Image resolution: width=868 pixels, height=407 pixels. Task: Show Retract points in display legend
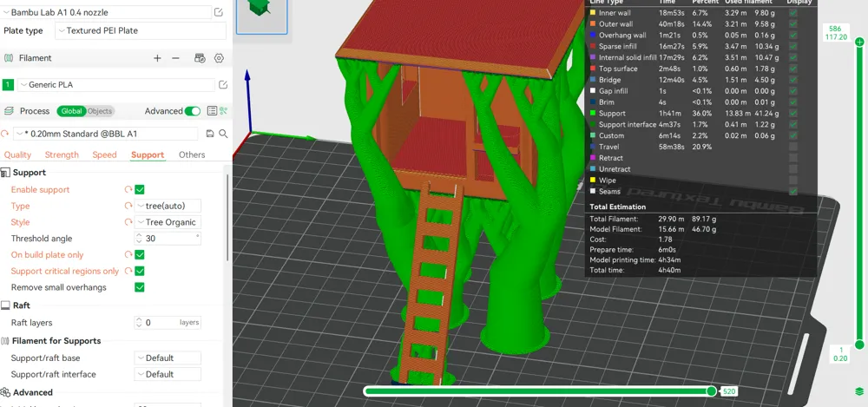[793, 158]
